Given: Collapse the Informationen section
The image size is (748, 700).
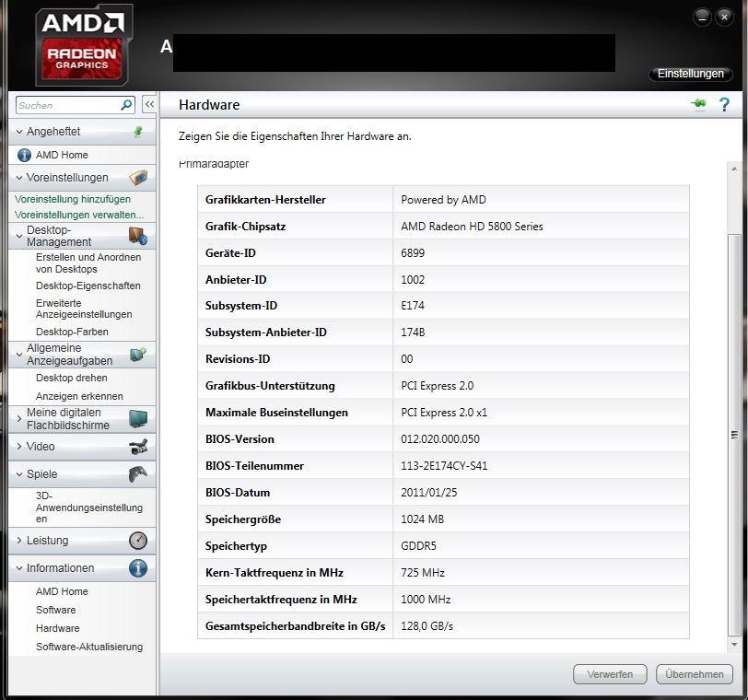Looking at the screenshot, I should [x=19, y=568].
